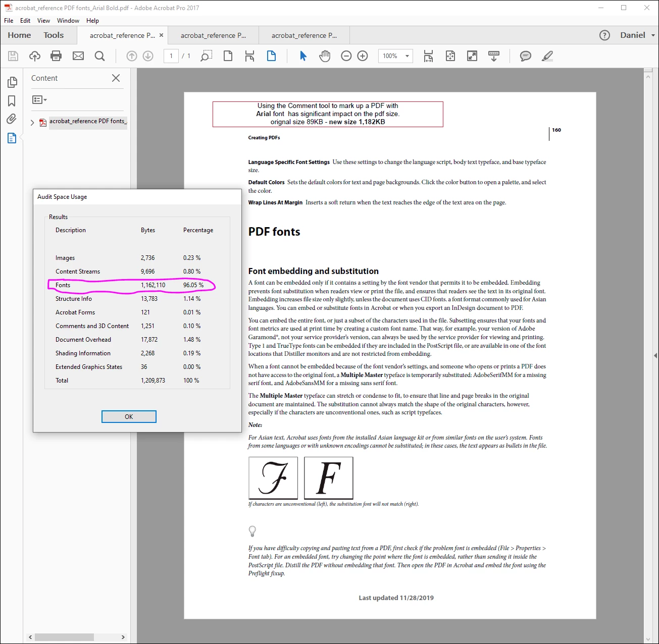Select the third acrobat_reference document tab
Viewport: 659px width, 644px height.
pos(304,35)
